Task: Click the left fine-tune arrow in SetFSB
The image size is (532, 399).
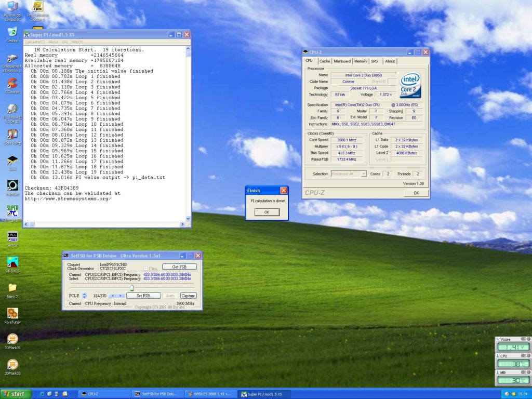Action: click(x=113, y=296)
